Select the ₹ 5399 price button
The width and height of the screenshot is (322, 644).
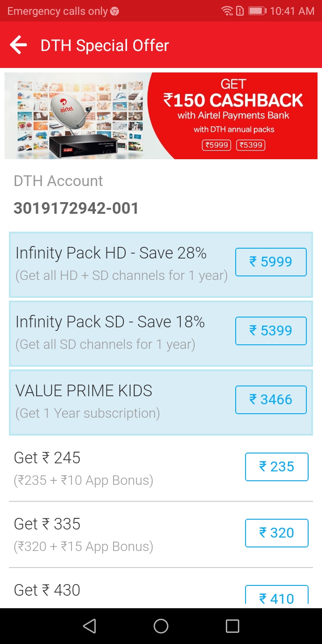click(x=271, y=331)
